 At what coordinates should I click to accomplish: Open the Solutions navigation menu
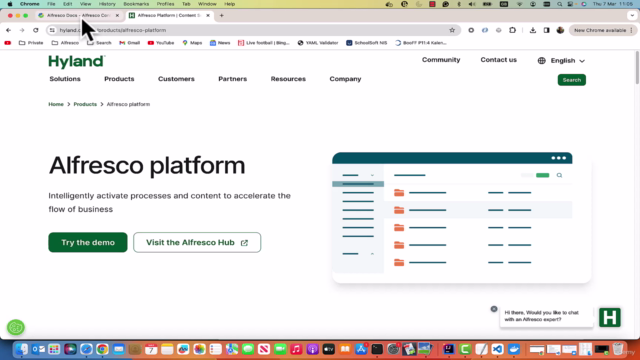(65, 79)
